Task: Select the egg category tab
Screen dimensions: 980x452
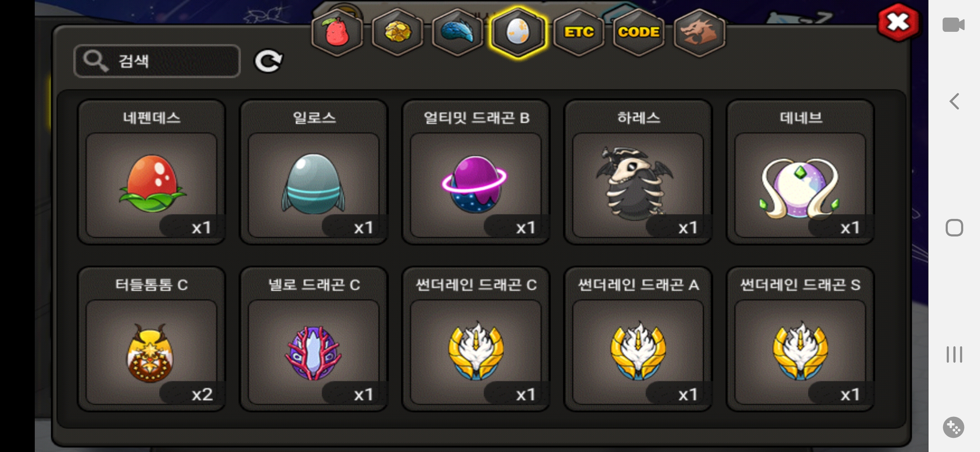Action: pyautogui.click(x=518, y=32)
